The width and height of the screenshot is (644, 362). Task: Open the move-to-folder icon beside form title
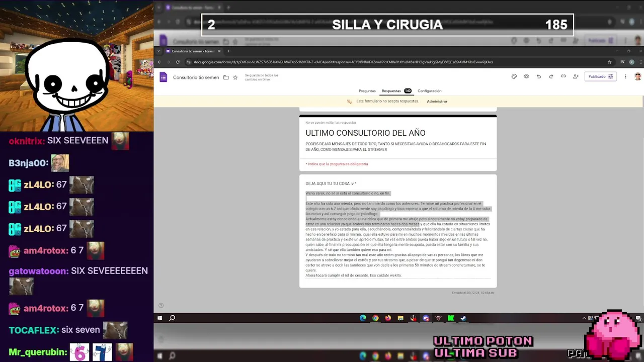click(x=226, y=77)
